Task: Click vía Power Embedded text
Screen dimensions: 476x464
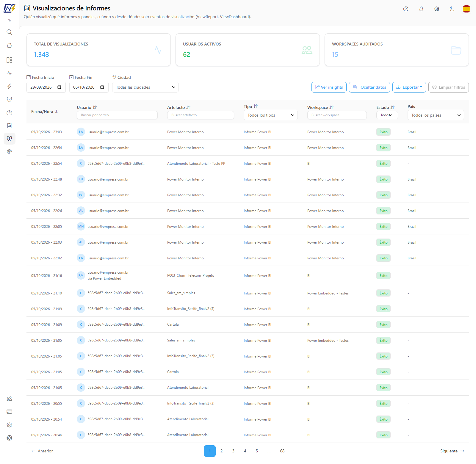Action: (104, 278)
